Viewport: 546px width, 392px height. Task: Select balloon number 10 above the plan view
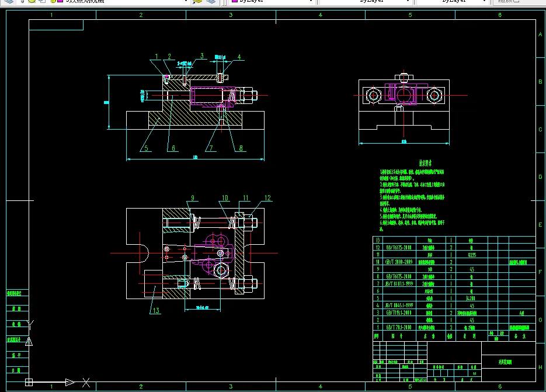(x=225, y=198)
